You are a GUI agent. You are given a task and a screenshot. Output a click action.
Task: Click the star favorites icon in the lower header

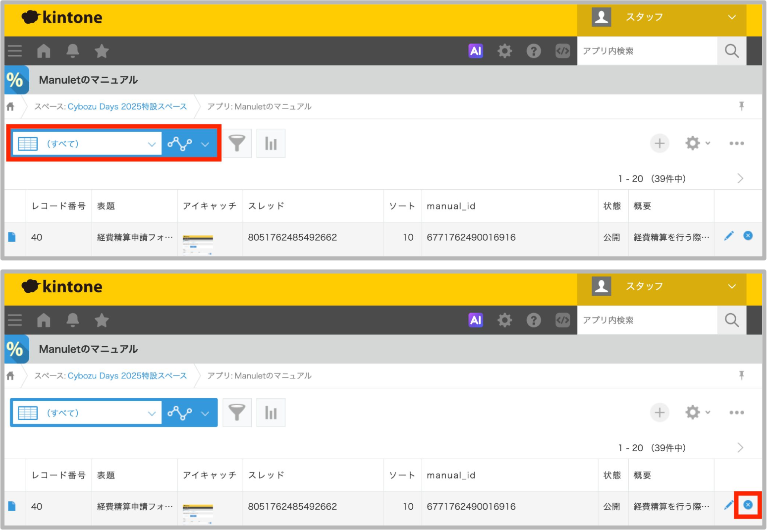(102, 320)
